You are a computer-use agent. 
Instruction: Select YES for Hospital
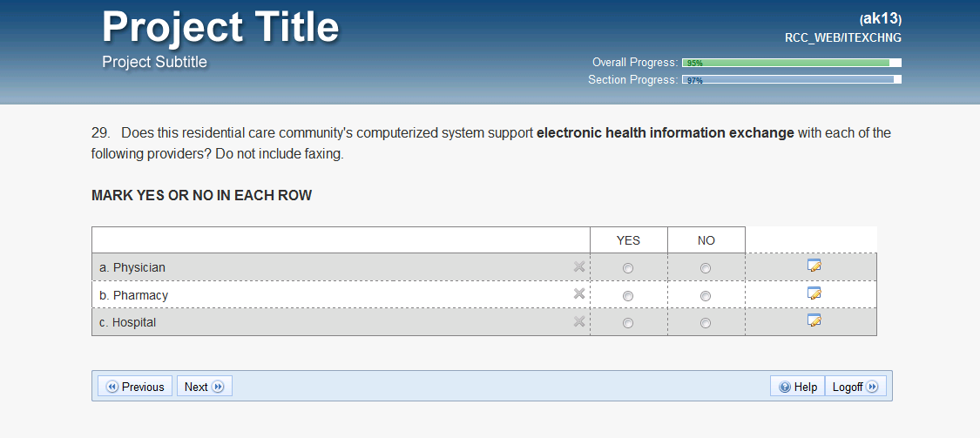point(628,323)
